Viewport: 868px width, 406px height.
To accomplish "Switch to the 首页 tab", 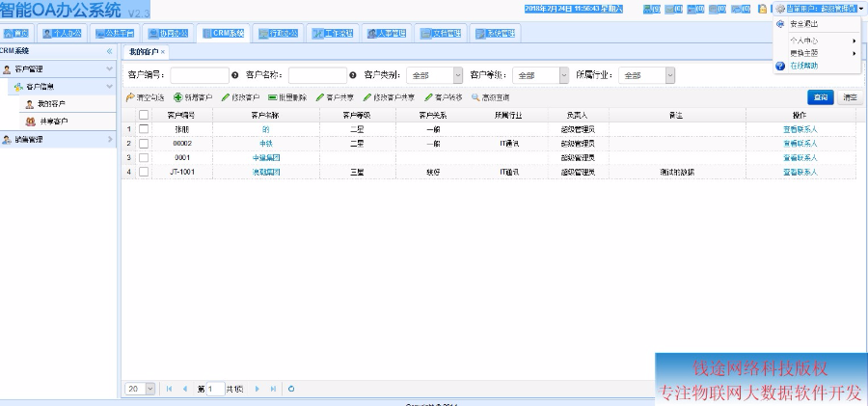I will tap(17, 33).
